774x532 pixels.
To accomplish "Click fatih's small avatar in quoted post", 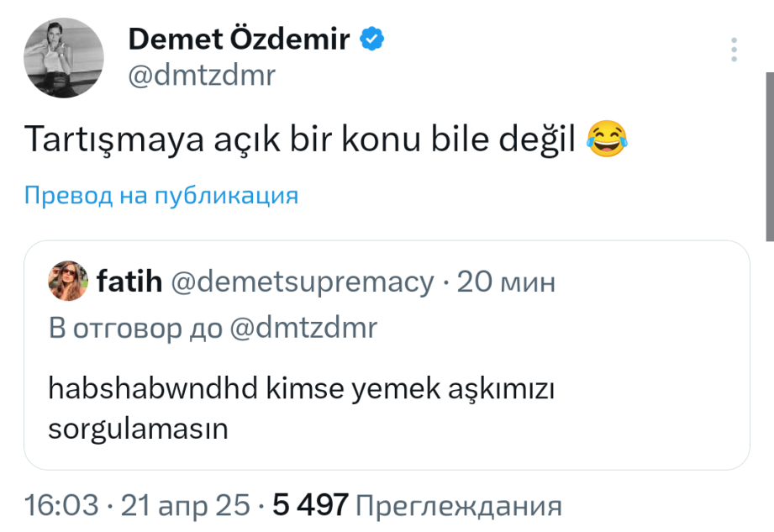I will (68, 281).
